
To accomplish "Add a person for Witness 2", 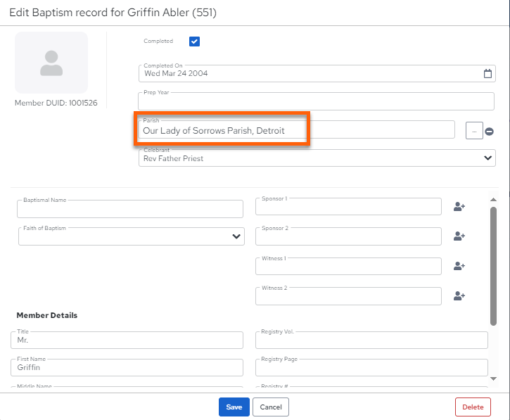I will tap(459, 296).
